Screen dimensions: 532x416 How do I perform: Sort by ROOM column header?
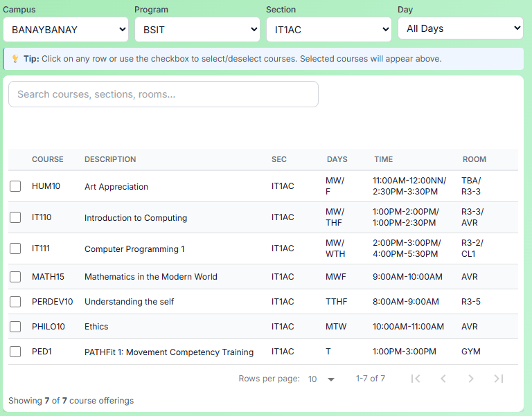click(x=475, y=159)
